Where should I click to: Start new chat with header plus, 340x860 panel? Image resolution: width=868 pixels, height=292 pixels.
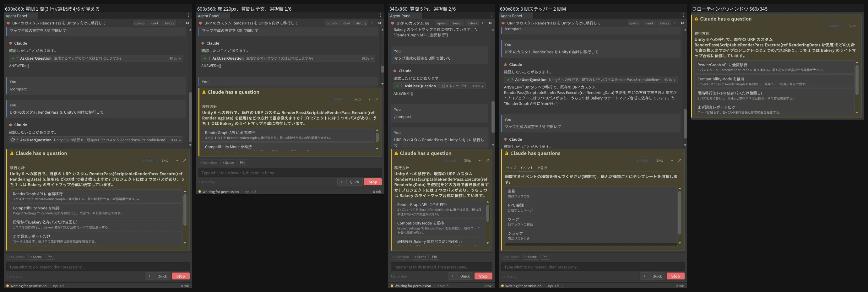(x=483, y=23)
